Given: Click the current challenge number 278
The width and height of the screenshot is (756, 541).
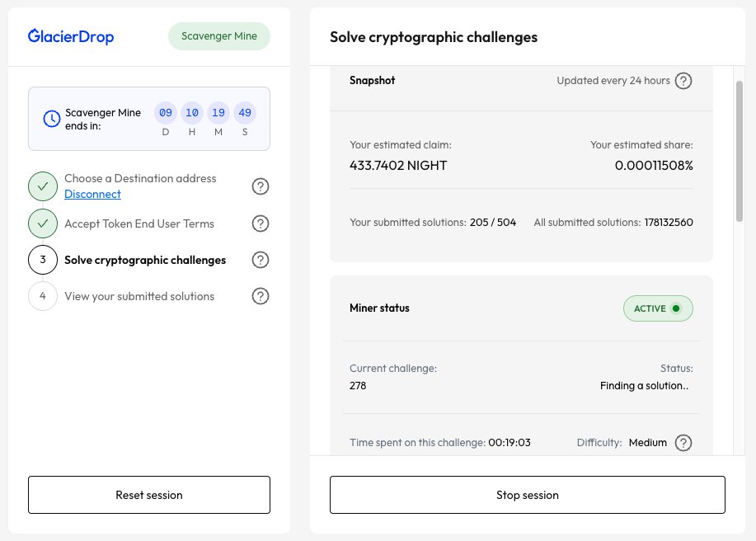Looking at the screenshot, I should tap(358, 386).
